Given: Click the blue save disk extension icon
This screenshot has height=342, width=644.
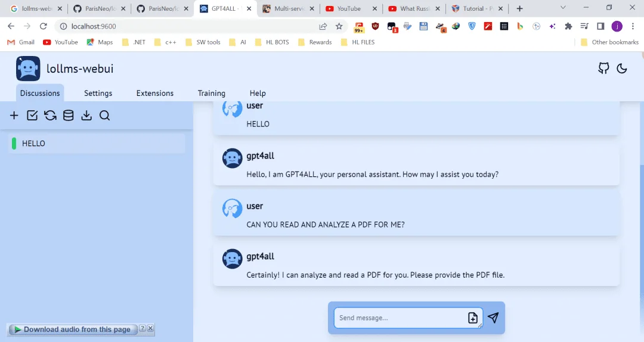Looking at the screenshot, I should (x=423, y=26).
